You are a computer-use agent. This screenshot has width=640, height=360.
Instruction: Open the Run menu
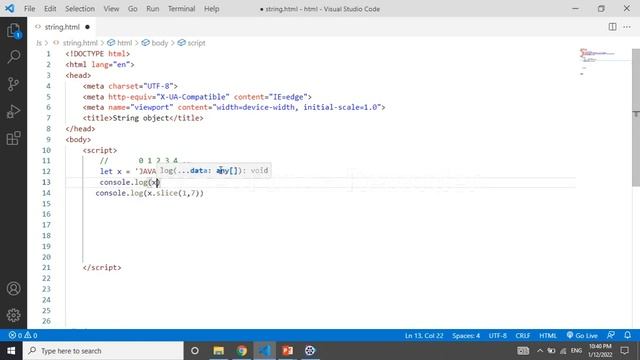[153, 9]
